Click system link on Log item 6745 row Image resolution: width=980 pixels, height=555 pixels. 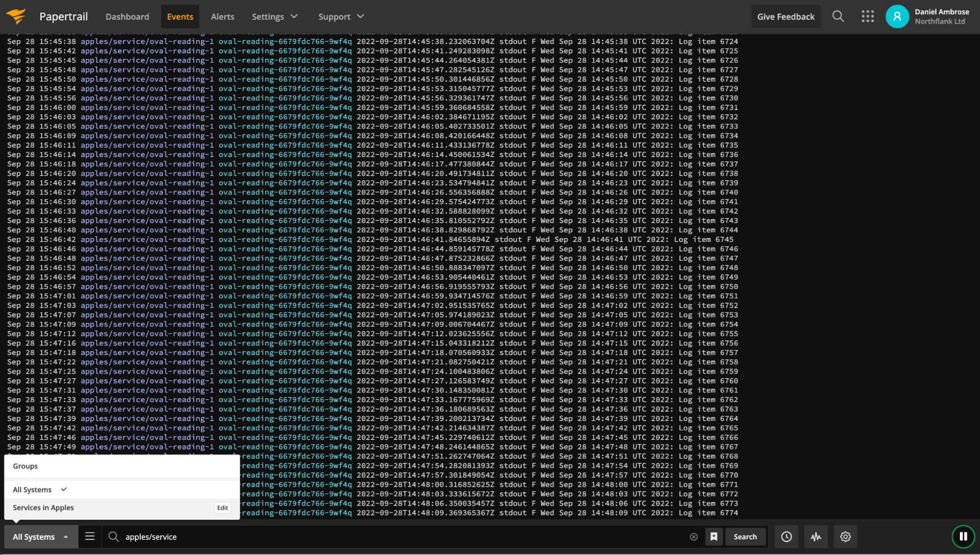point(147,240)
